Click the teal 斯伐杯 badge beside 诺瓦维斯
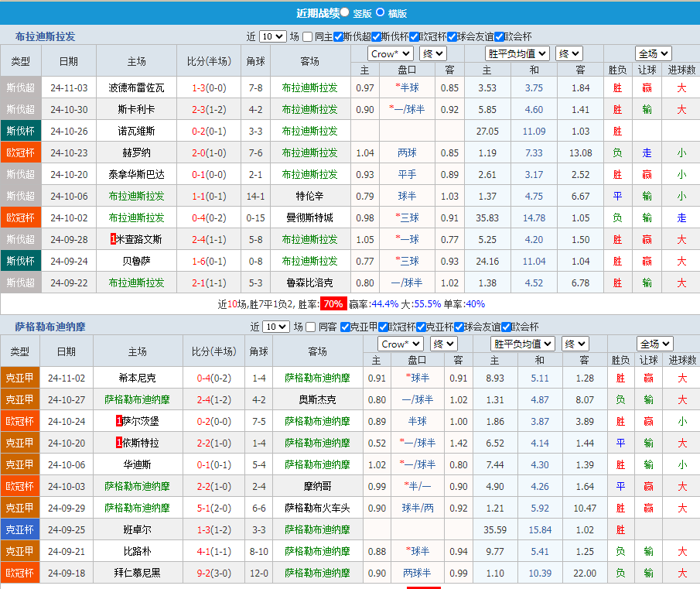Screen dimensions: 700x589 pyautogui.click(x=21, y=131)
